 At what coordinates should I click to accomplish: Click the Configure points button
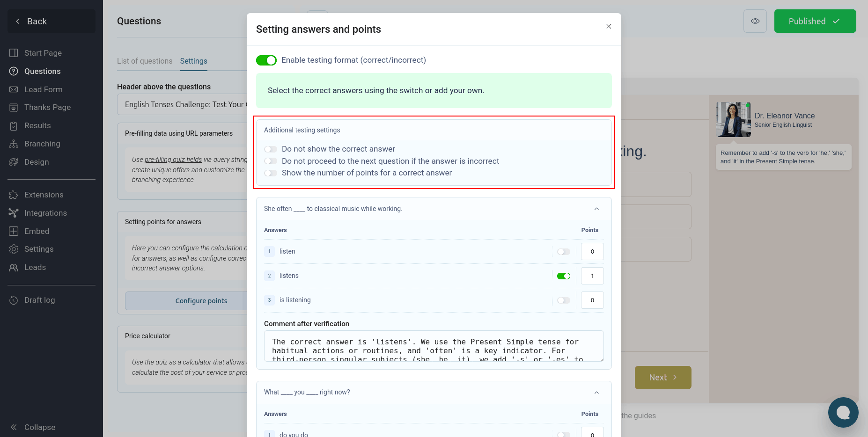pyautogui.click(x=201, y=301)
